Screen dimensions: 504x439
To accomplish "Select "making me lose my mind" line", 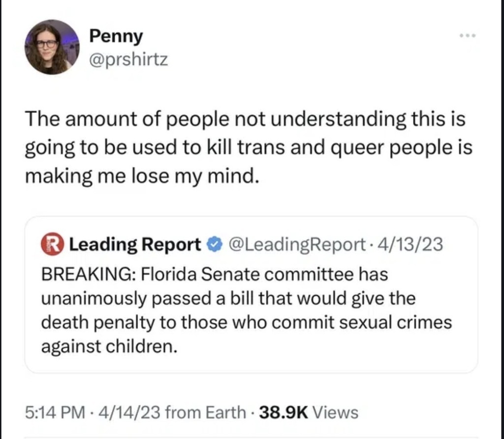I will (141, 175).
